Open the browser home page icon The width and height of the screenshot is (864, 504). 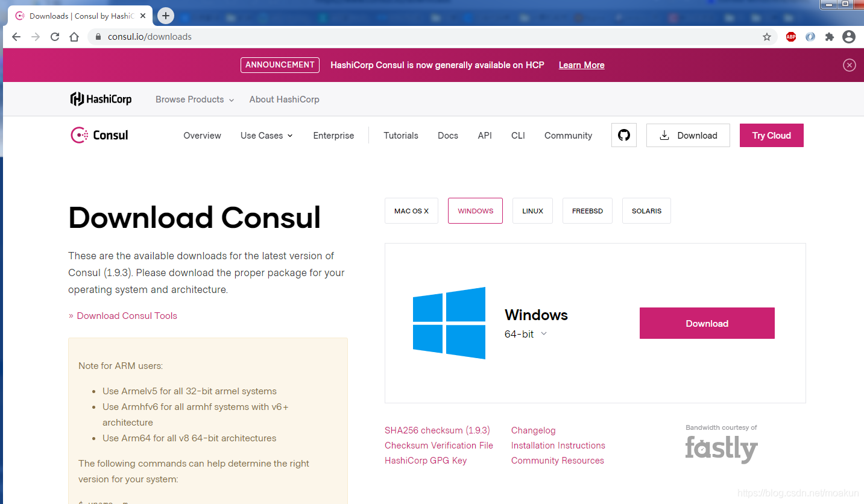pos(74,37)
